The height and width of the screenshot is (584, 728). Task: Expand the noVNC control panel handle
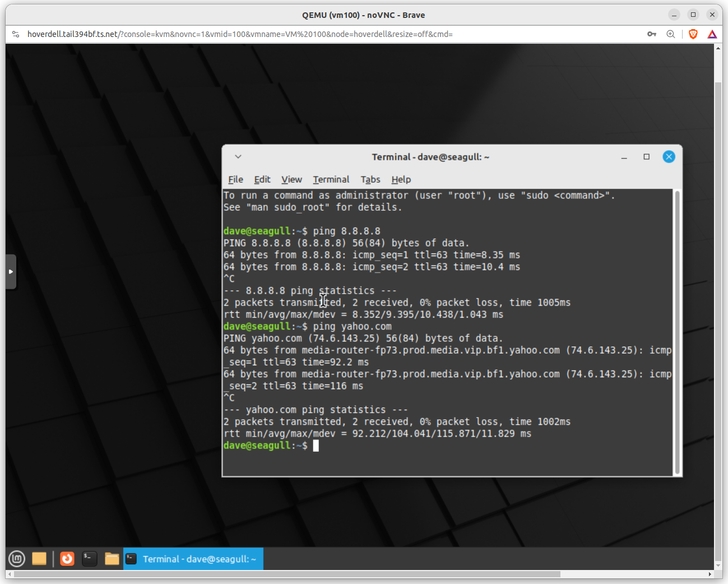tap(11, 272)
